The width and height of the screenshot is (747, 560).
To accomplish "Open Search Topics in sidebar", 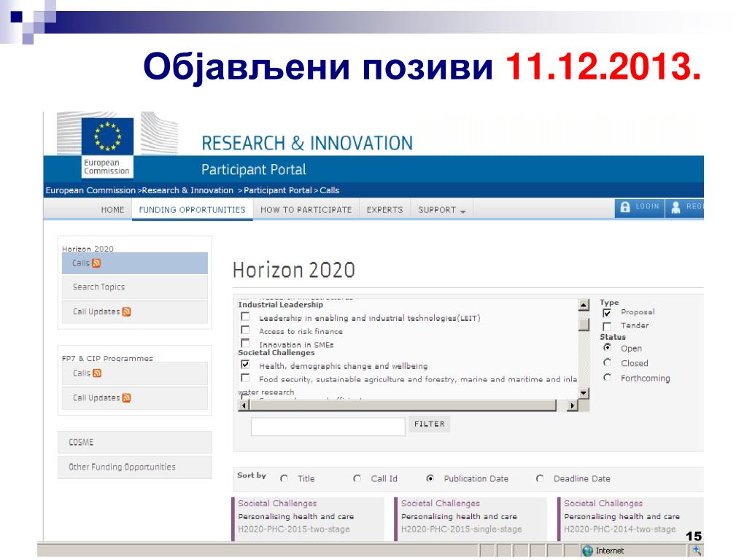I will click(135, 287).
